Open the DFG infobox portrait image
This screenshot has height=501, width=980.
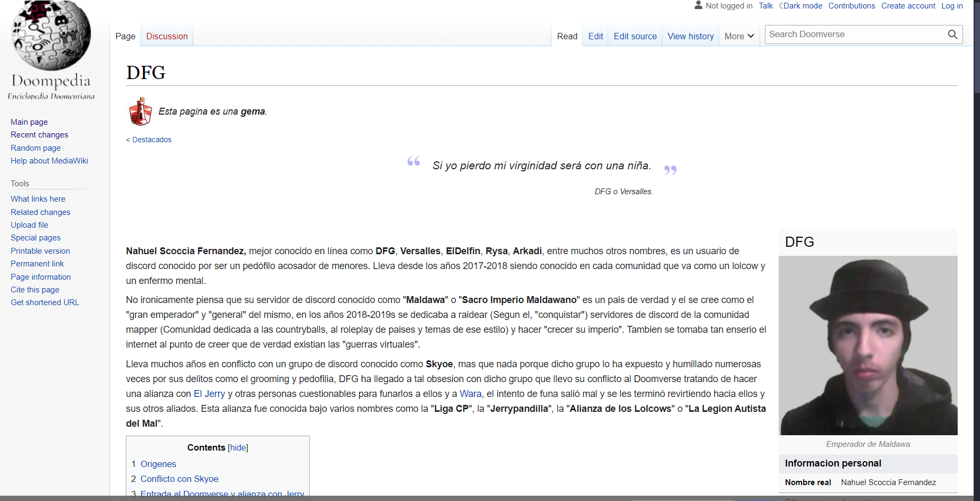[x=868, y=345]
